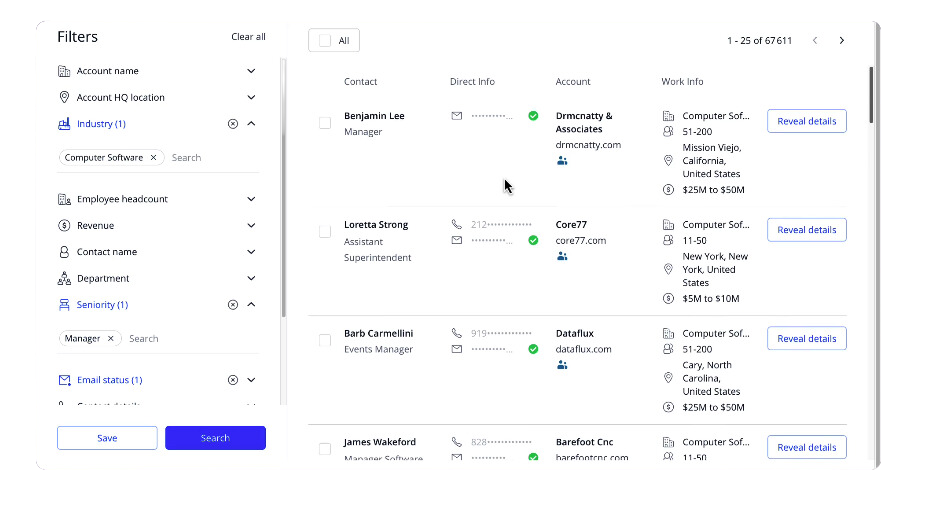Click the people icon under core77.com

pos(562,256)
